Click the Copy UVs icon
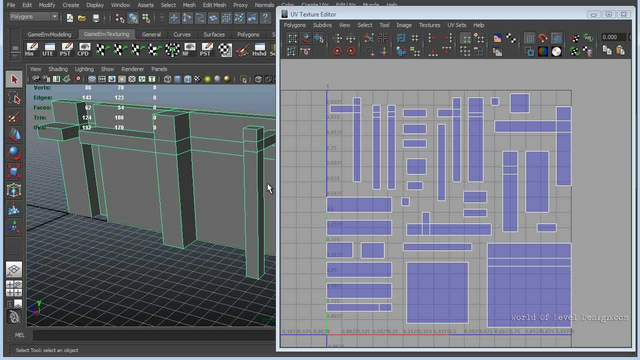640x360 pixels. tap(607, 50)
